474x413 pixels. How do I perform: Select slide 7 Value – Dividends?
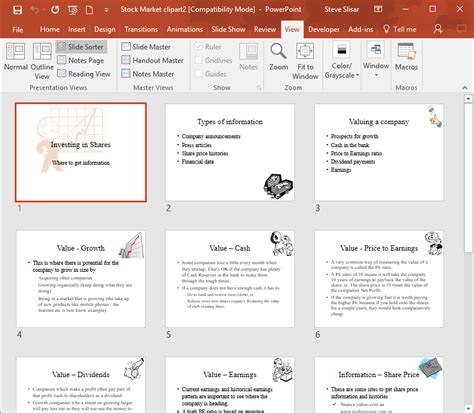pyautogui.click(x=81, y=385)
